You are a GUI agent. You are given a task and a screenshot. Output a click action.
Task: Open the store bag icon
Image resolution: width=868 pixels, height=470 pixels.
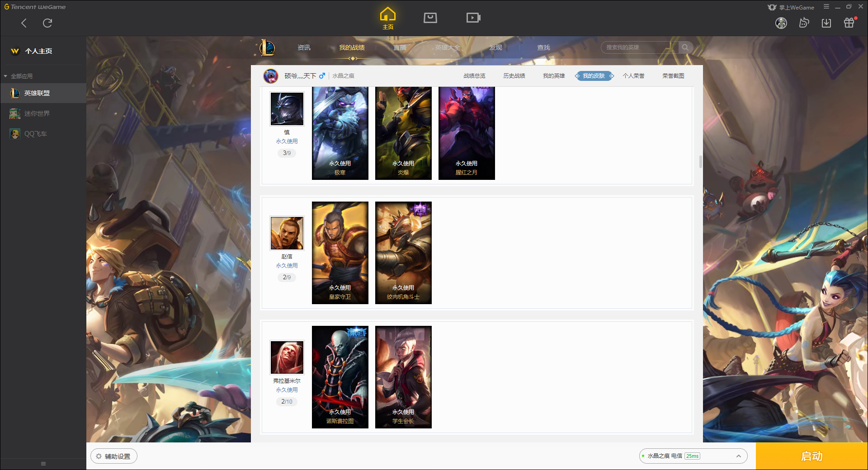(x=430, y=18)
